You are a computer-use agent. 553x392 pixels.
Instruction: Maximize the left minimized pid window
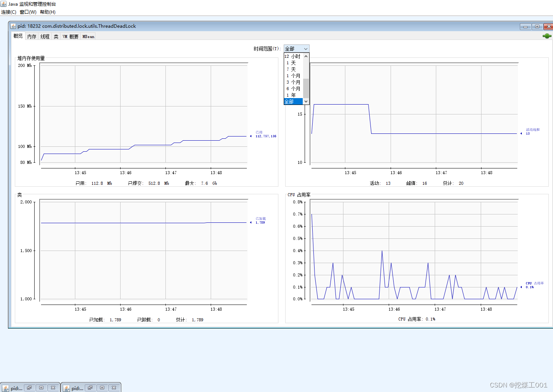[x=41, y=388]
